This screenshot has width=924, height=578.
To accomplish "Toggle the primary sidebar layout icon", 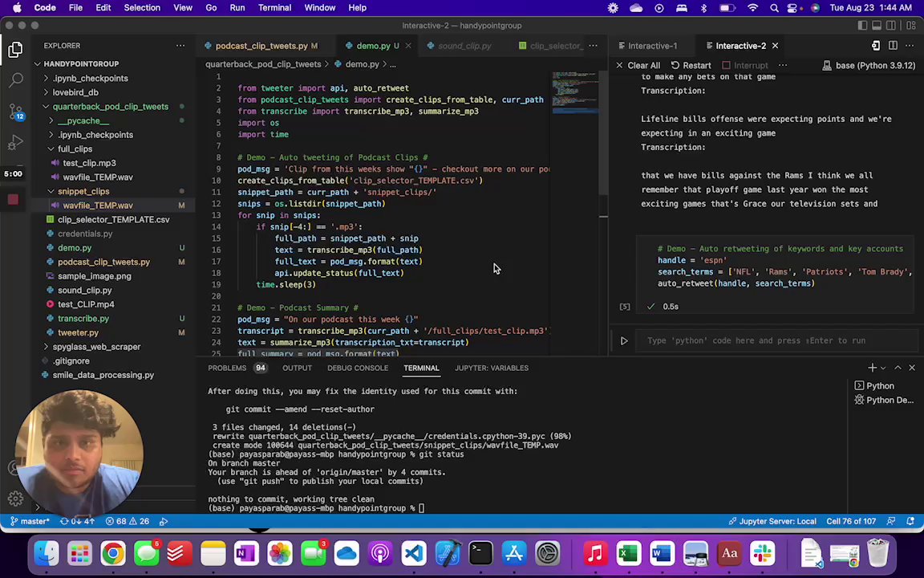I will point(862,26).
